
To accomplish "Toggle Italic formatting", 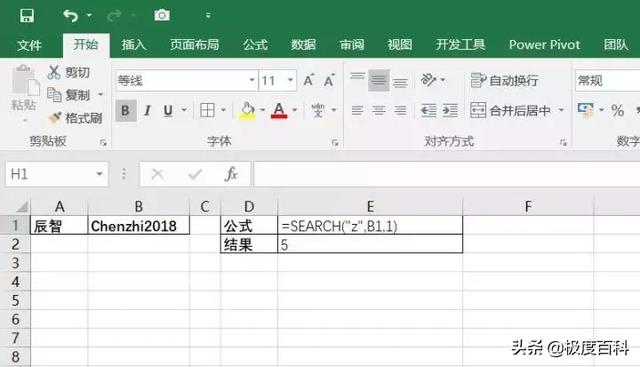I will [x=147, y=111].
